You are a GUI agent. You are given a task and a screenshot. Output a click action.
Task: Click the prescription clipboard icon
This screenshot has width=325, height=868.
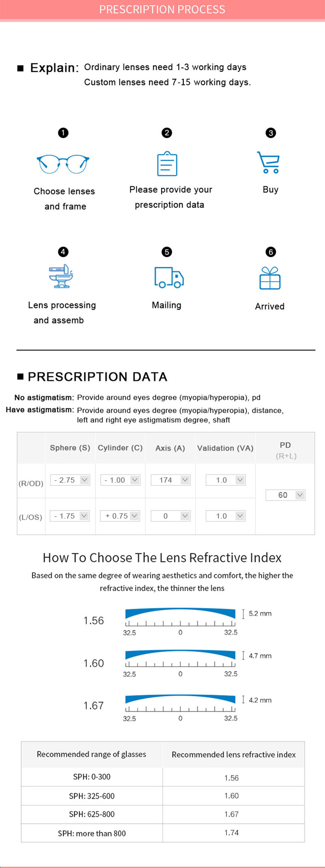pyautogui.click(x=167, y=164)
